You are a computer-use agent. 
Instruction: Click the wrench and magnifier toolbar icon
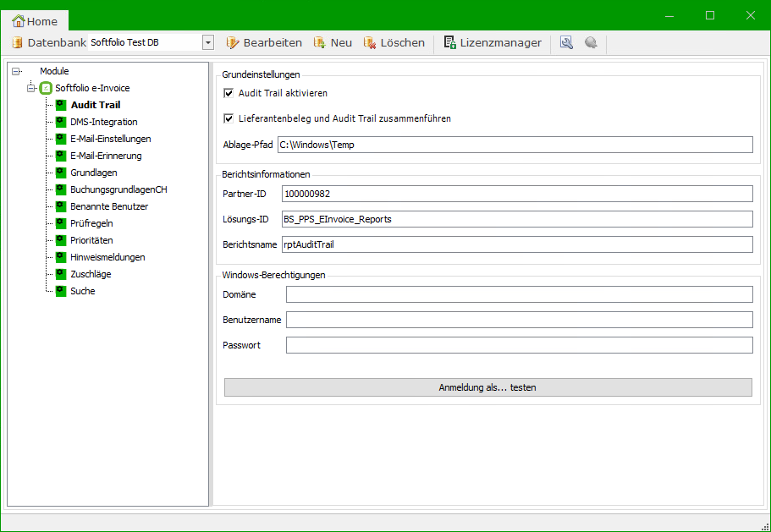[x=566, y=42]
